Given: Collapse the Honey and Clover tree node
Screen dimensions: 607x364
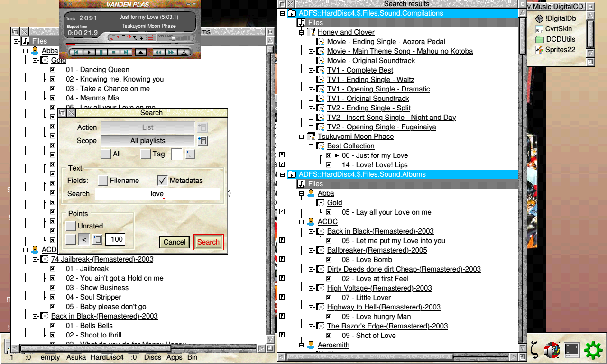Looking at the screenshot, I should coord(302,32).
